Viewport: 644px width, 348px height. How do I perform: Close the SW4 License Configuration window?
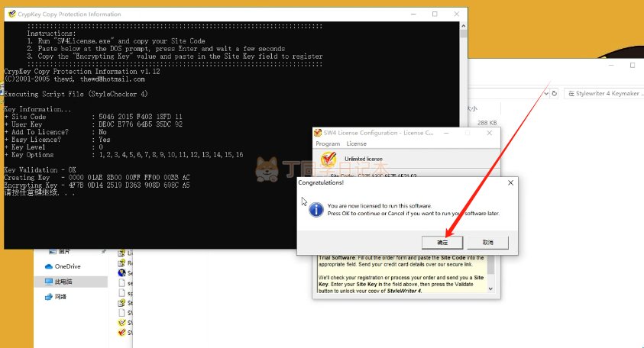[x=489, y=133]
